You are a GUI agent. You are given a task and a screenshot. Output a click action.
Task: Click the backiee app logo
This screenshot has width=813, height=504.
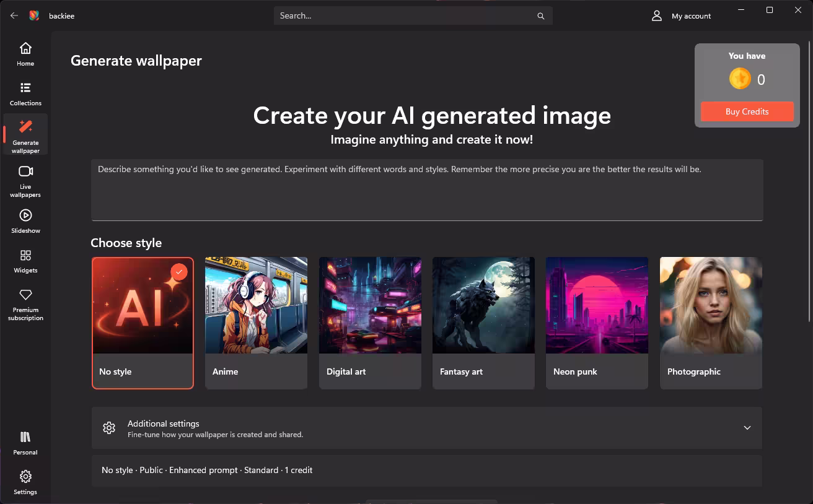click(x=34, y=15)
